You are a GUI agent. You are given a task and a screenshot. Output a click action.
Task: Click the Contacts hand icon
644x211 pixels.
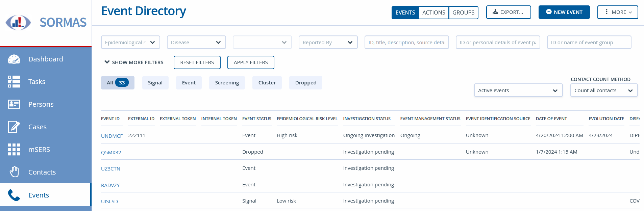[x=14, y=172]
